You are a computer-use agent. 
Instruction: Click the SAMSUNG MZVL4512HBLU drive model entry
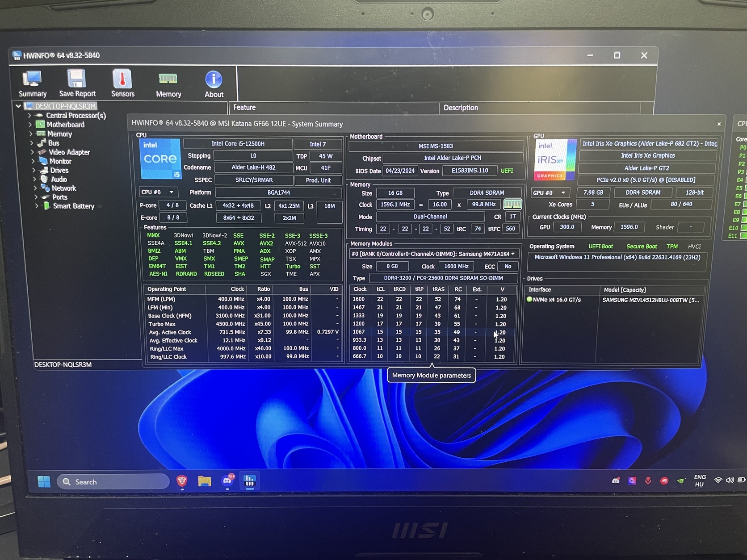[x=650, y=300]
